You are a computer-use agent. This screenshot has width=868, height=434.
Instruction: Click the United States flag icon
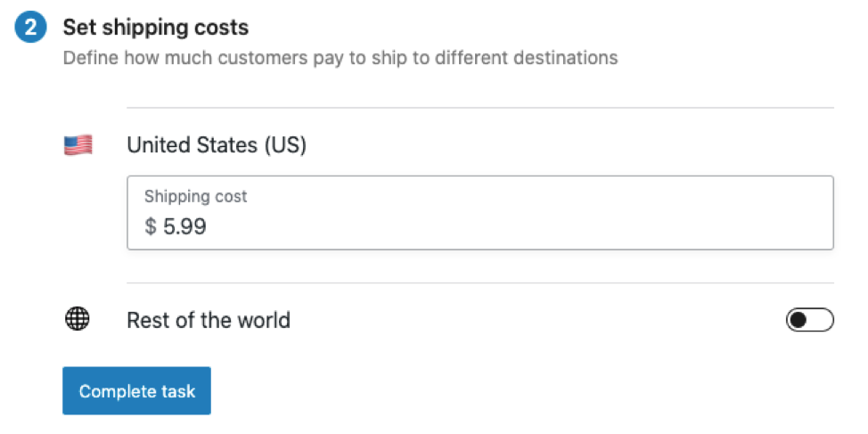pos(78,145)
